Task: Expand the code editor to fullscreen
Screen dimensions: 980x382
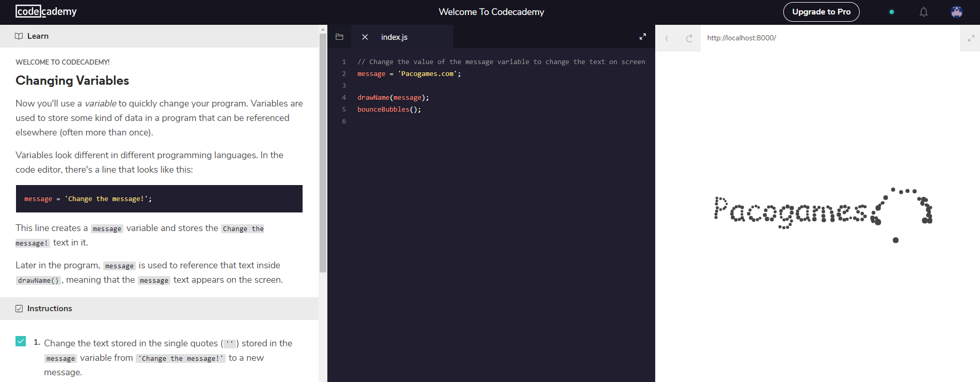Action: [x=643, y=37]
